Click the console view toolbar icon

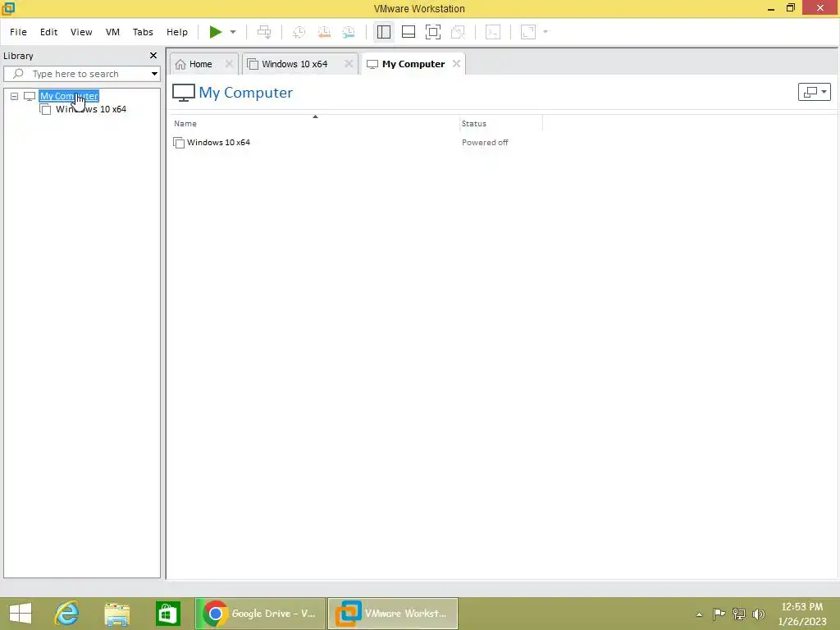click(493, 32)
